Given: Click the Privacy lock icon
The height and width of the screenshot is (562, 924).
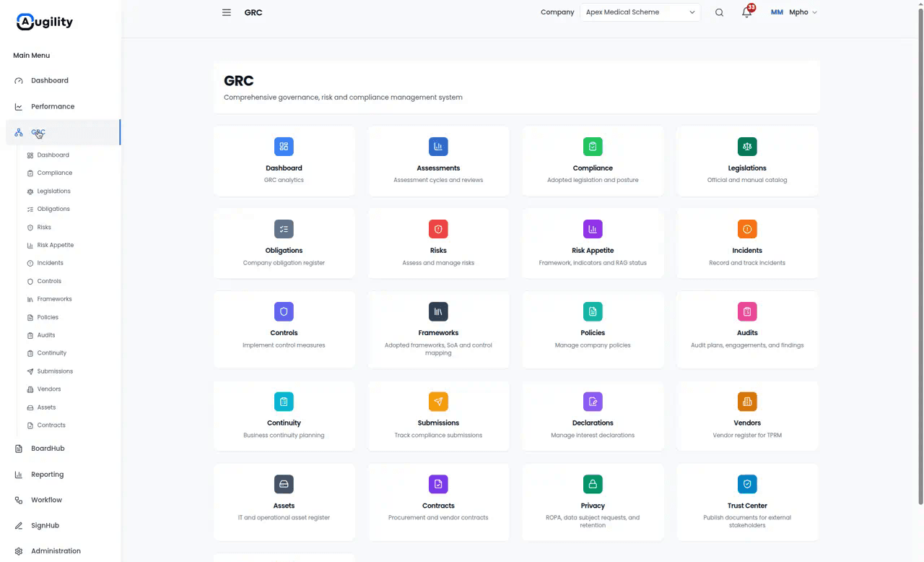Looking at the screenshot, I should tap(593, 484).
